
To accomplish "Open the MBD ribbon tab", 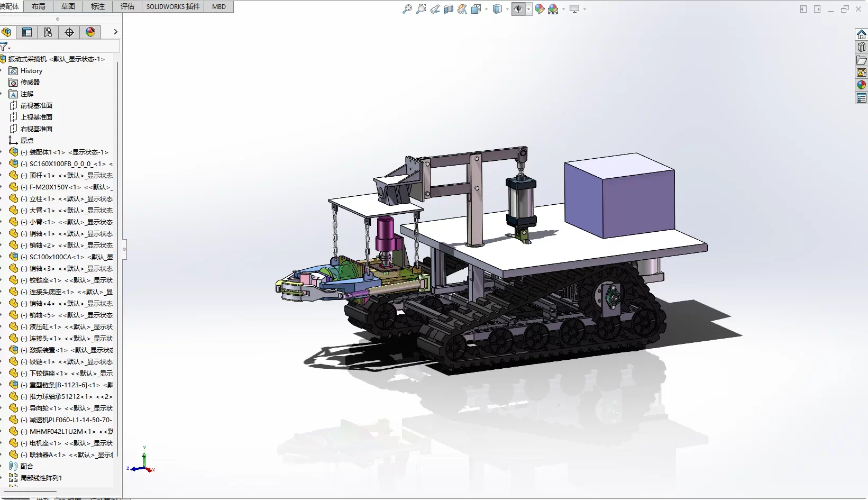I will click(x=219, y=6).
